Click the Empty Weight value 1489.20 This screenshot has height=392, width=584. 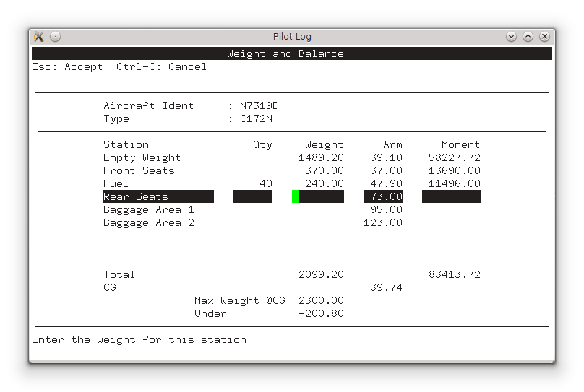318,158
